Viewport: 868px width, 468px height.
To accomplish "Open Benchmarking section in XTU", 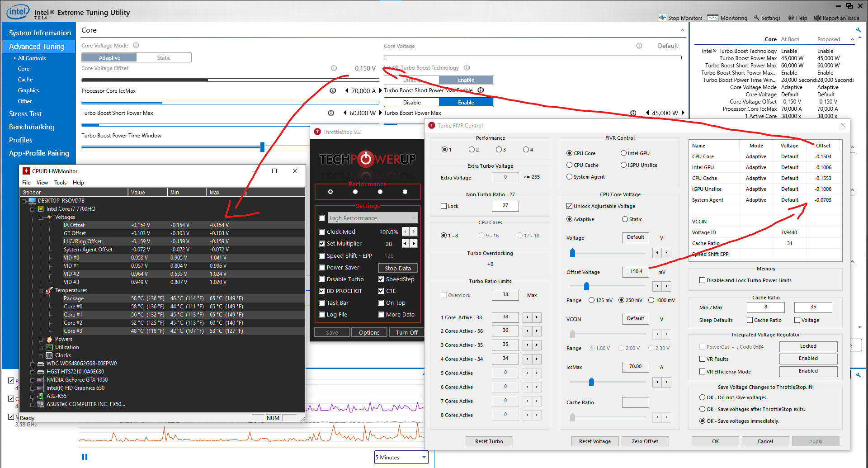I will [x=32, y=127].
